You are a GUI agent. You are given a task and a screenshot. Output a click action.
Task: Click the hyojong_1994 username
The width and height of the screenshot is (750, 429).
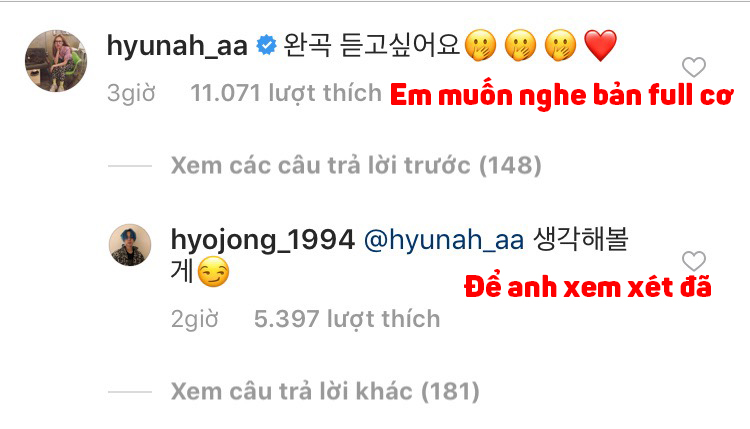(x=263, y=240)
